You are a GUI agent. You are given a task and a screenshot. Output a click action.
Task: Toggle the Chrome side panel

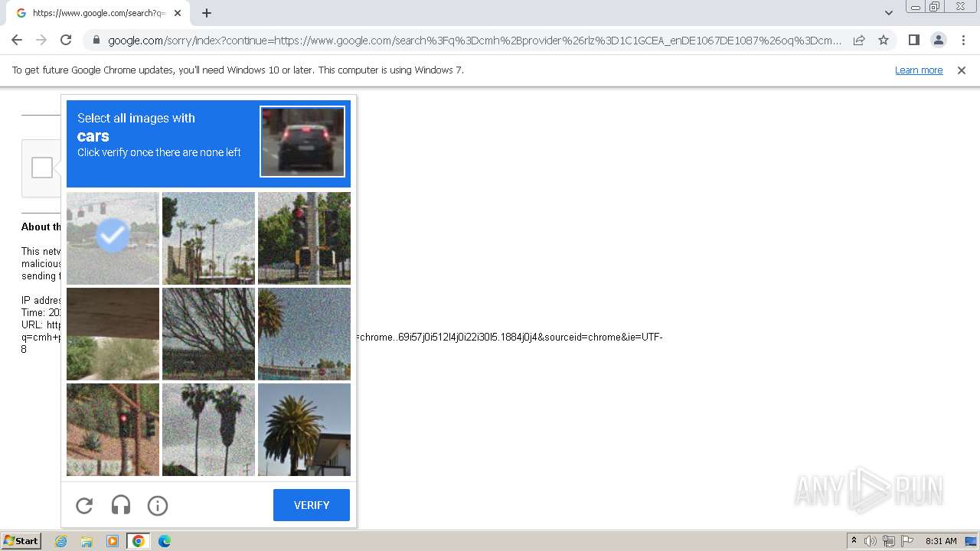[913, 40]
